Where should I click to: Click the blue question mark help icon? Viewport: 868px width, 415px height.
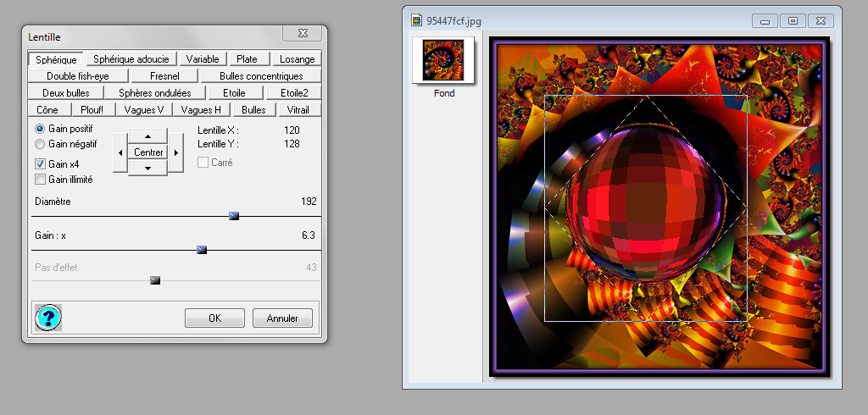(x=48, y=318)
